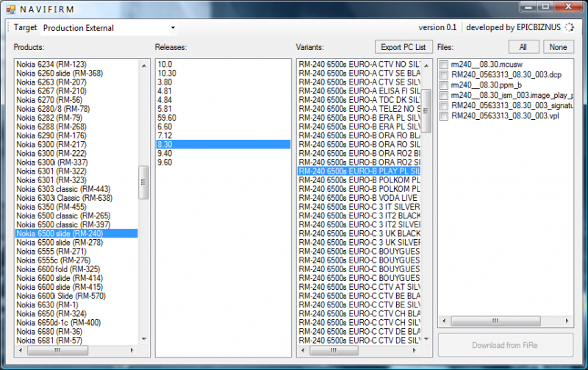The height and width of the screenshot is (370, 588).
Task: Select variant EURO-B VODA LIVE
Action: (359, 198)
